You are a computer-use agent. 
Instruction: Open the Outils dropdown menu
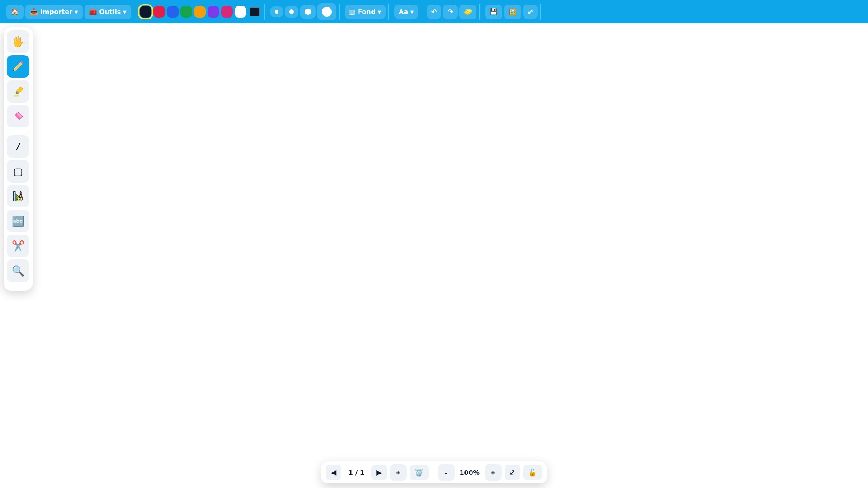tap(108, 12)
